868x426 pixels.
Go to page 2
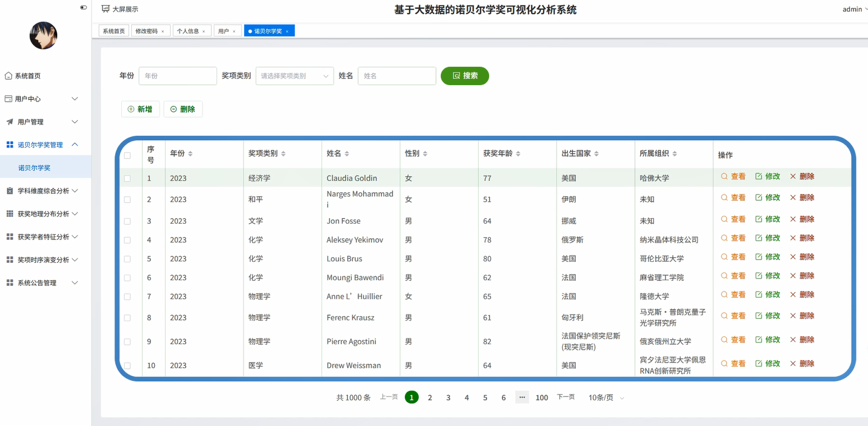pos(430,397)
